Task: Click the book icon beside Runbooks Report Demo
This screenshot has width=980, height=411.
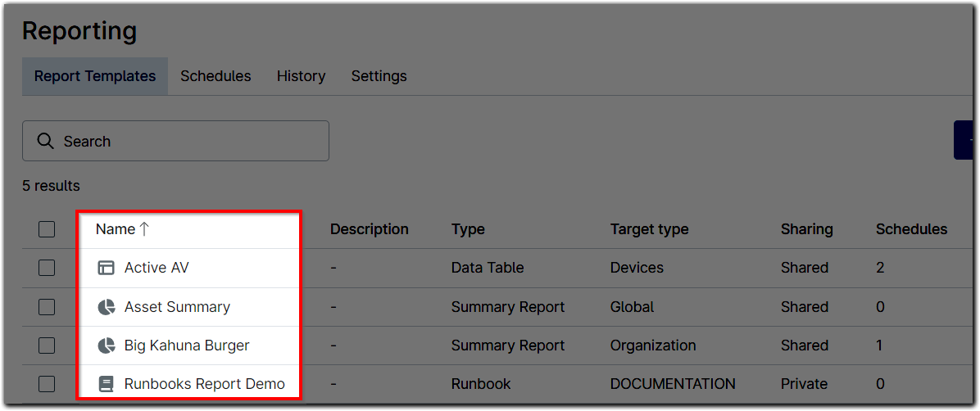Action: coord(106,384)
